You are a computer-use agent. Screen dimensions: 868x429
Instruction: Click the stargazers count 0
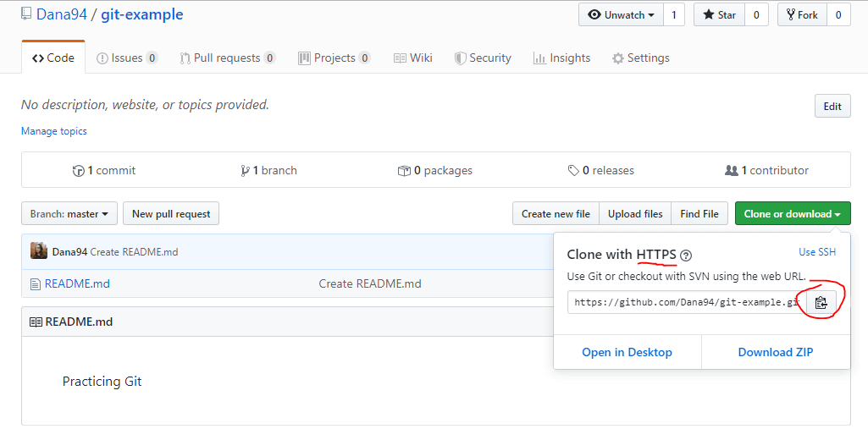(x=756, y=15)
